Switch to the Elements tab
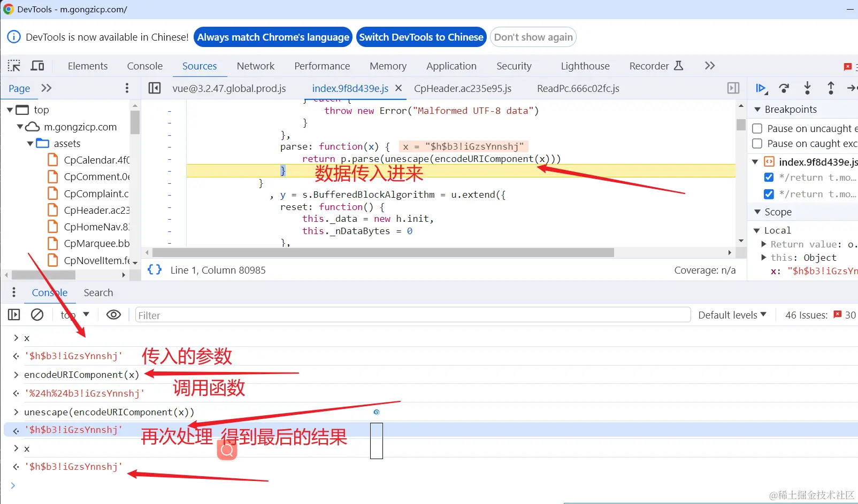 [x=88, y=66]
